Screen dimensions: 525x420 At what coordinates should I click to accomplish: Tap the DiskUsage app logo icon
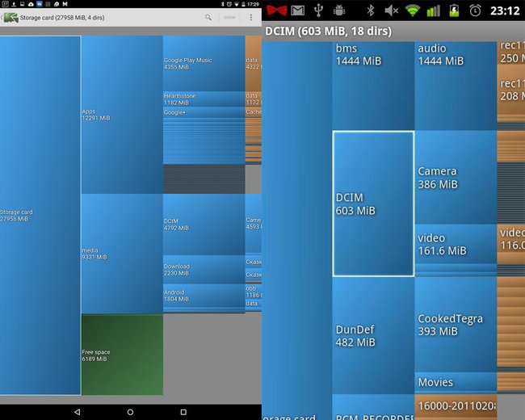(10, 18)
